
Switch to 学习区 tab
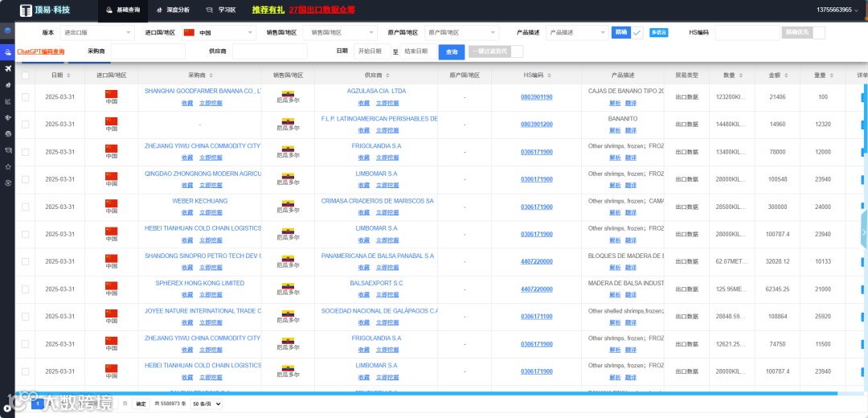(x=220, y=10)
